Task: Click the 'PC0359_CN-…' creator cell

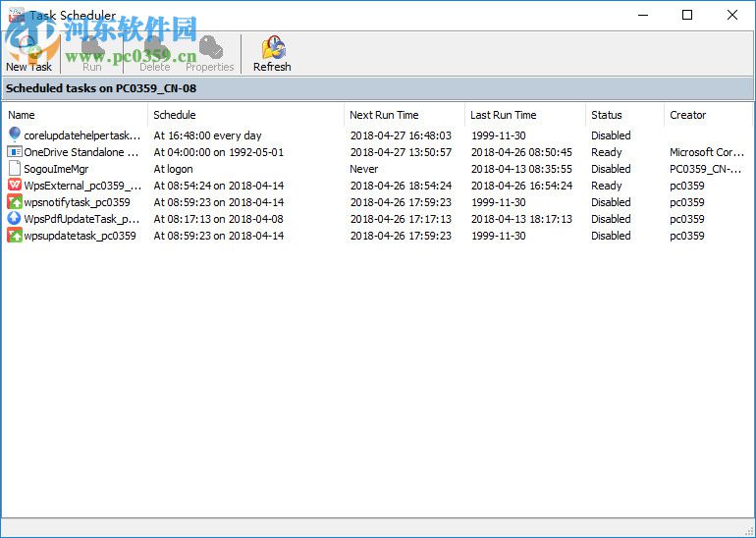Action: pos(705,169)
